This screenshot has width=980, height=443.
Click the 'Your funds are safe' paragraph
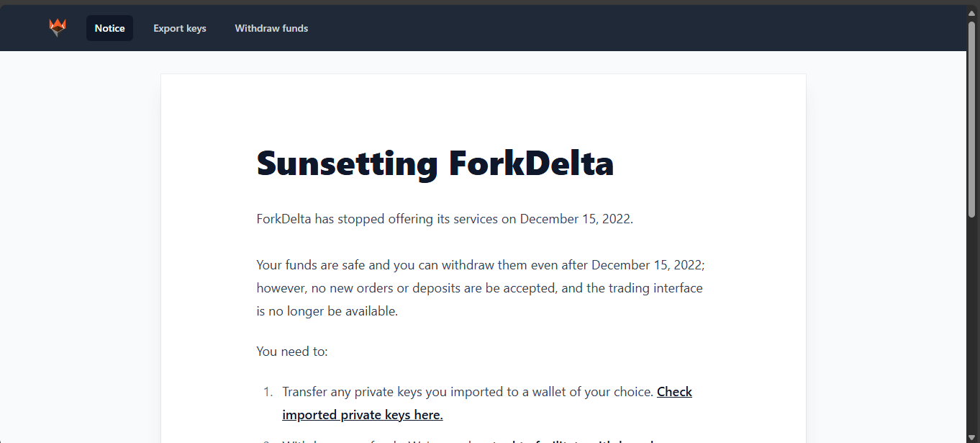480,265
